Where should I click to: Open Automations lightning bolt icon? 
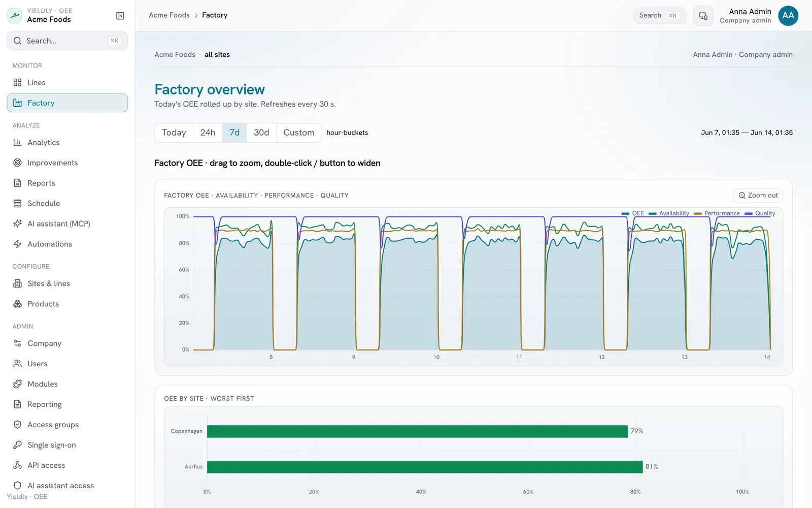pyautogui.click(x=17, y=244)
